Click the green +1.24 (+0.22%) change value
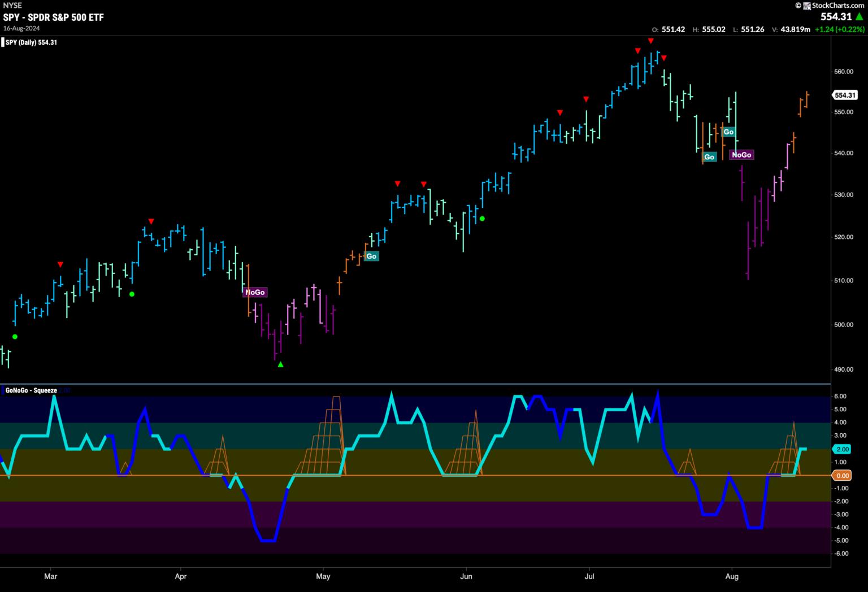 (x=839, y=29)
